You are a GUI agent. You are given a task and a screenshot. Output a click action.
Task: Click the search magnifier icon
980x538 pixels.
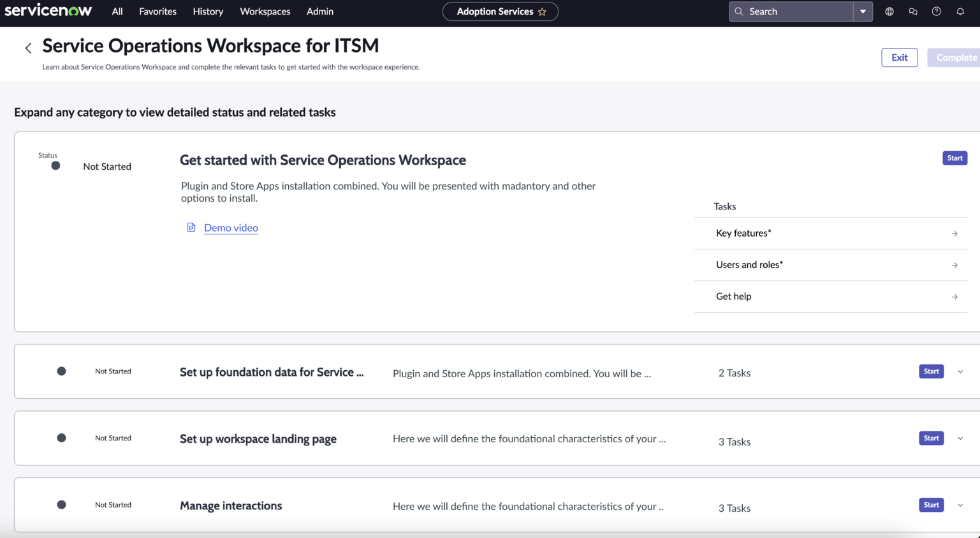pyautogui.click(x=739, y=11)
